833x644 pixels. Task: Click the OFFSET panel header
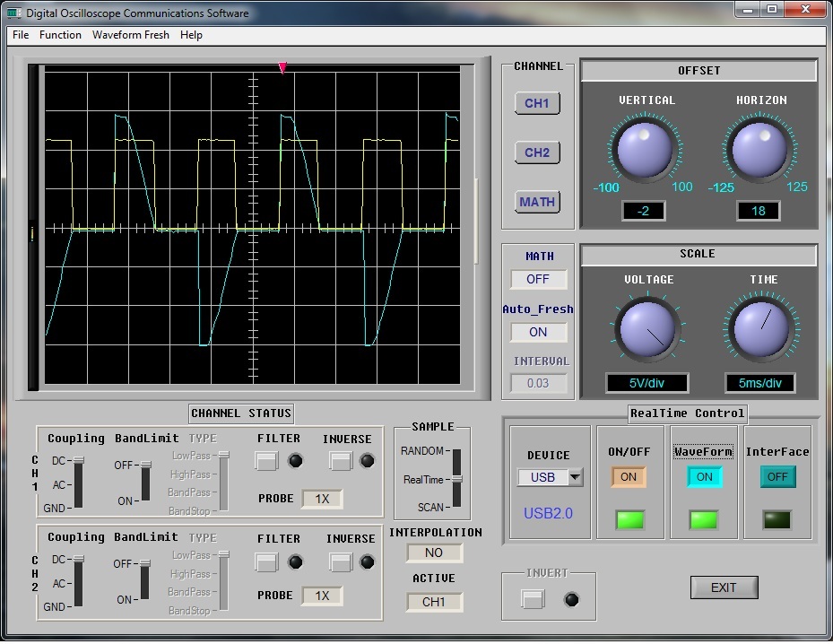699,71
